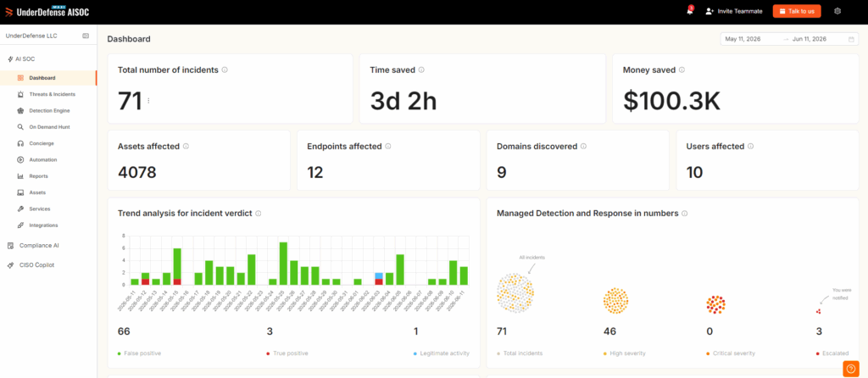Click the Dashboard grid icon in sidebar
Viewport: 868px width, 378px height.
20,78
